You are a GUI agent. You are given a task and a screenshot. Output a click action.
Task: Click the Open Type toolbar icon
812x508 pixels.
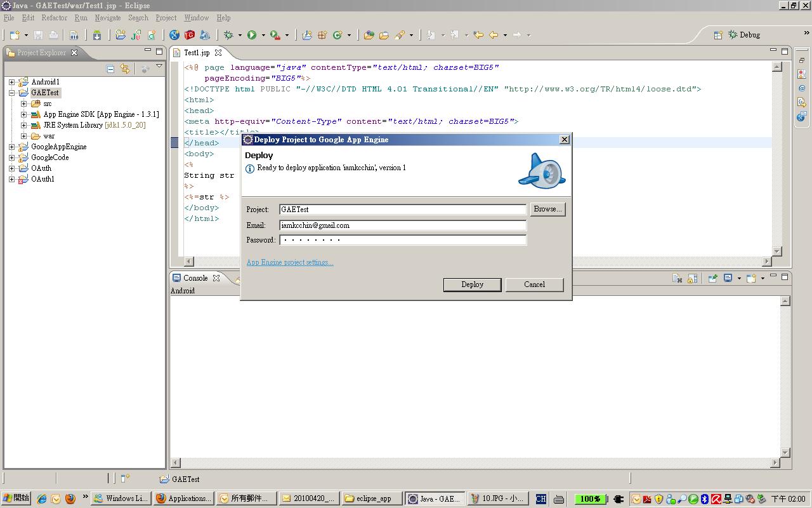click(x=369, y=35)
